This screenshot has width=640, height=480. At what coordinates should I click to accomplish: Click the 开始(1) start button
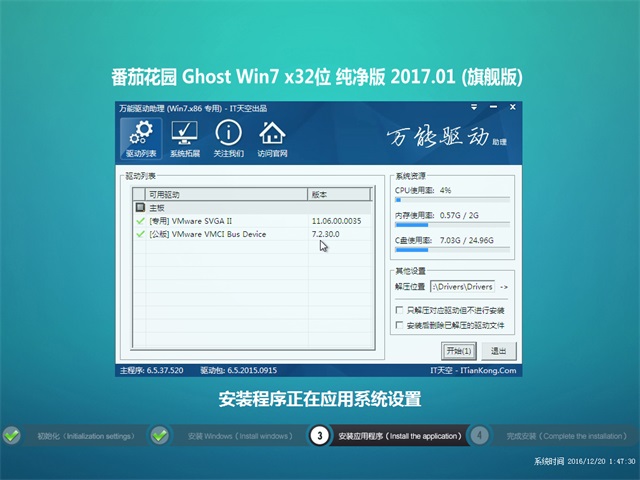(459, 351)
